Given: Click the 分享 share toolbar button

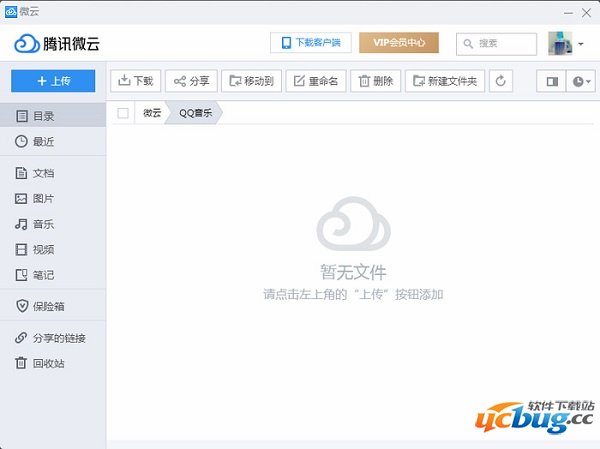Looking at the screenshot, I should tap(191, 81).
